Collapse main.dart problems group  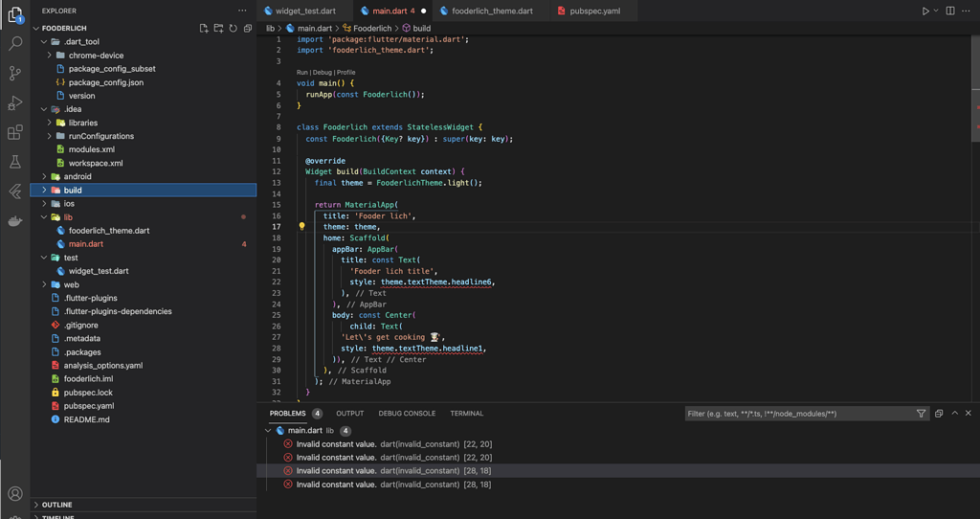click(x=268, y=431)
